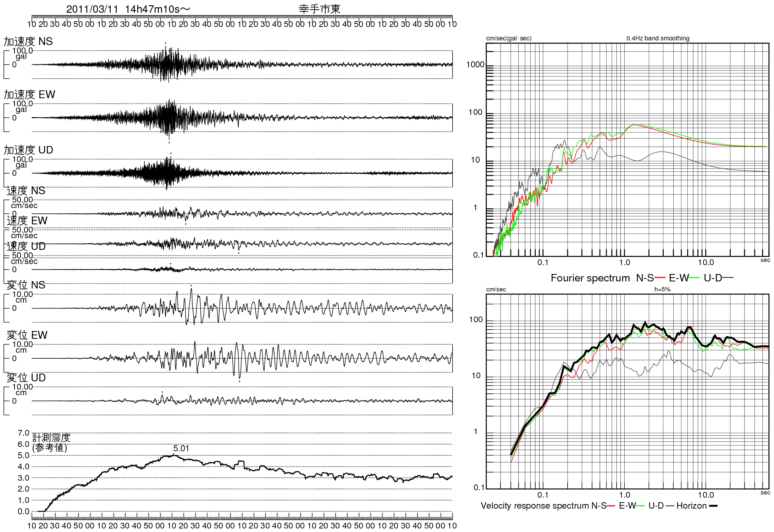This screenshot has height=532, width=774.
Task: Click the 加速度 EW waveform title
Action: 29,94
